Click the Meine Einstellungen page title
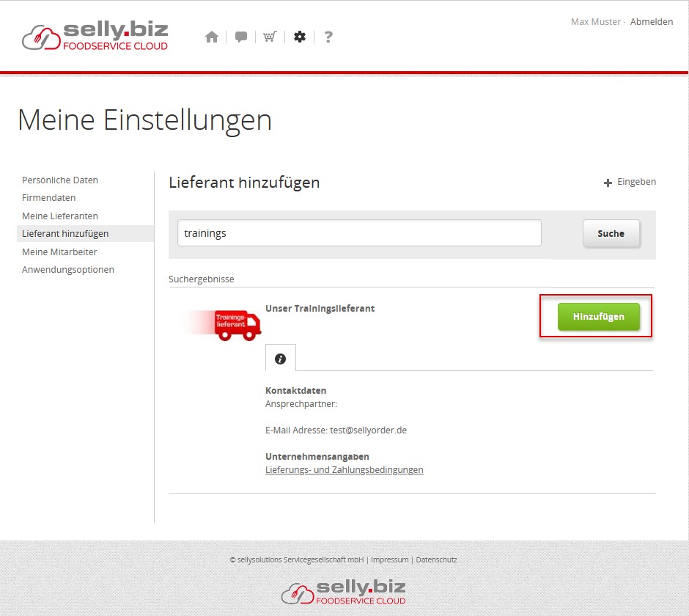The height and width of the screenshot is (616, 689). coord(144,120)
